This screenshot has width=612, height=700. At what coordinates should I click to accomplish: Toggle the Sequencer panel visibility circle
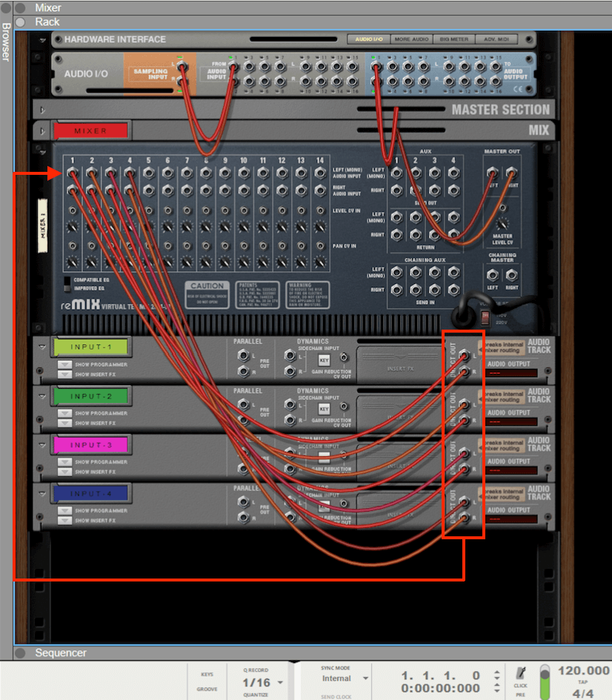[x=20, y=653]
